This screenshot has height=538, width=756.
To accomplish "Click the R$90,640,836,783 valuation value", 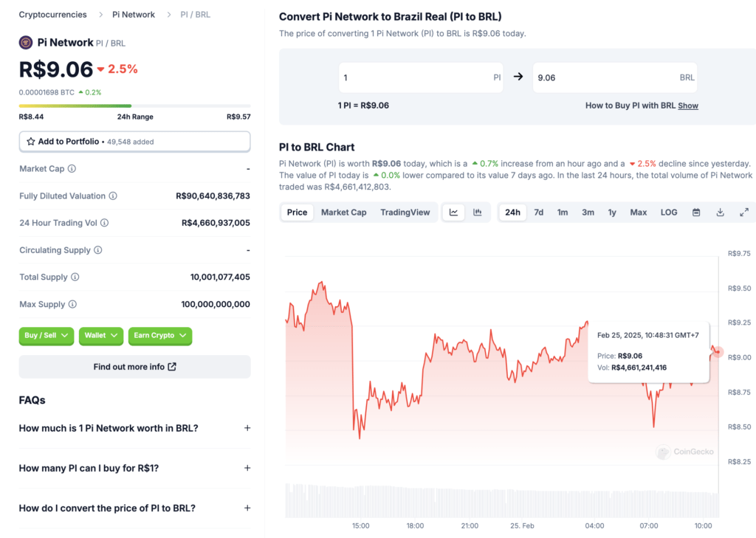I will tap(213, 196).
